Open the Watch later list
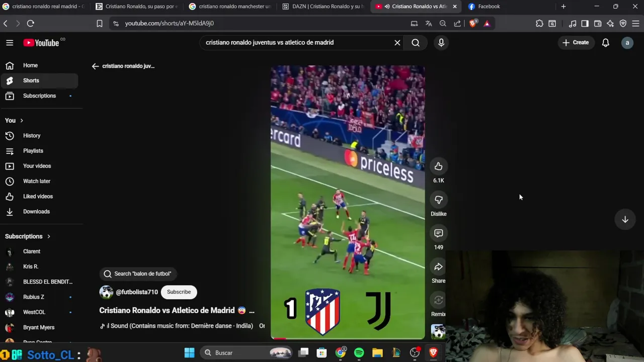This screenshot has height=362, width=644. pyautogui.click(x=39, y=181)
